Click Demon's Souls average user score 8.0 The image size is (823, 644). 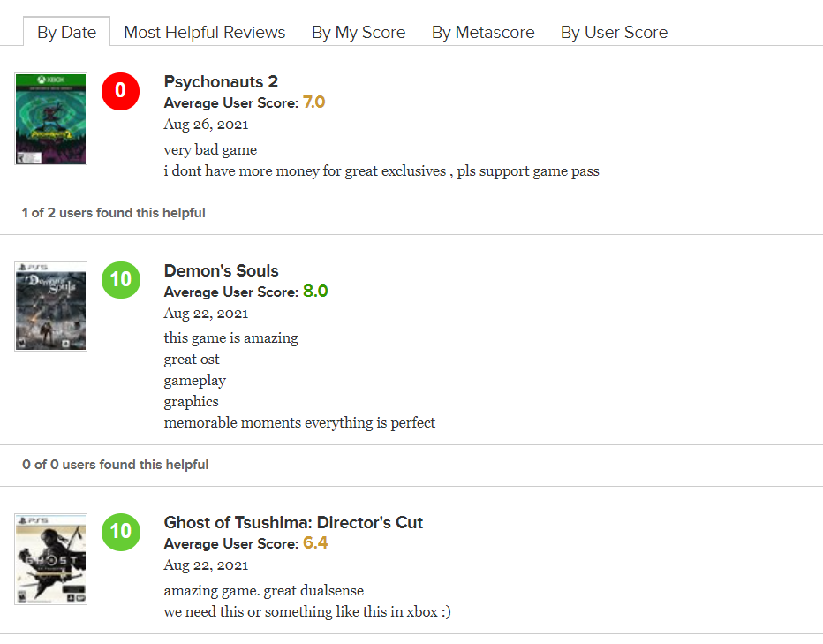tap(315, 292)
